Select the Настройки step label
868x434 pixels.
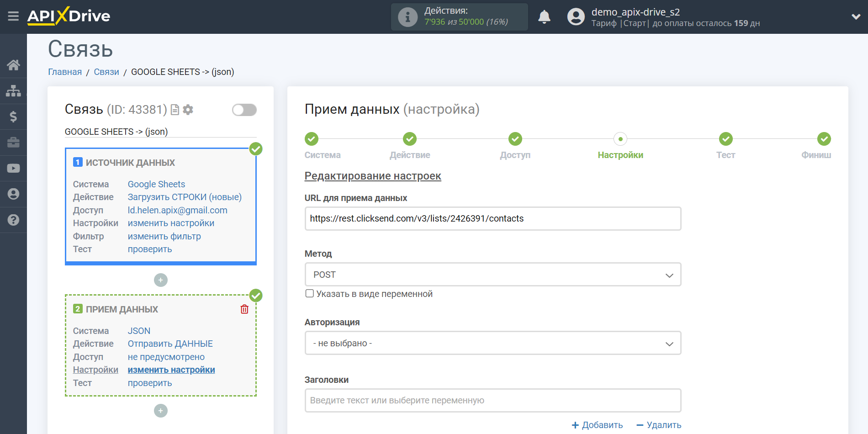(x=620, y=155)
